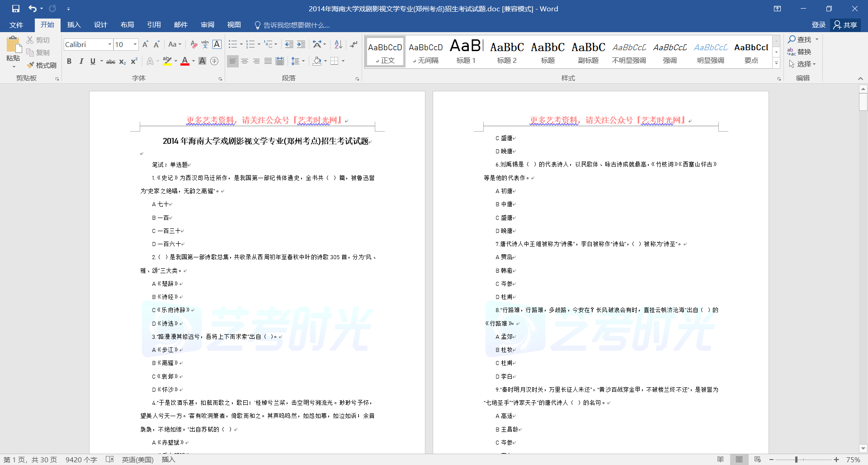The height and width of the screenshot is (465, 868).
Task: Open the font name Calibri dropdown
Action: [109, 44]
